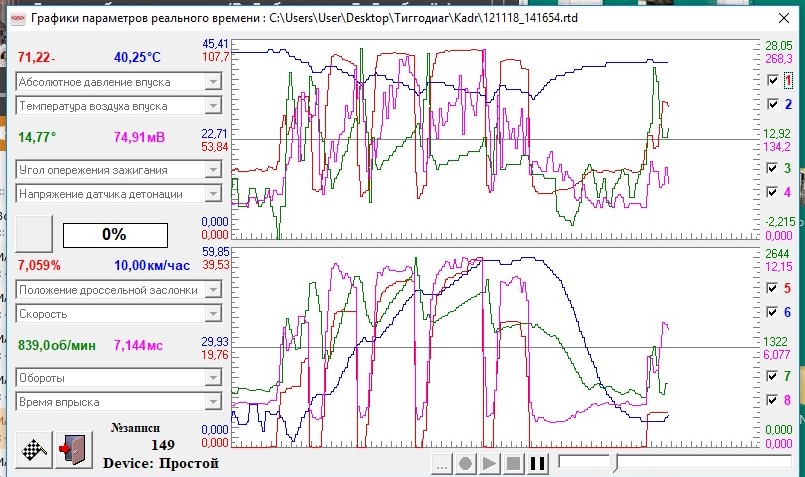
Task: Click the exit door icon button
Action: pyautogui.click(x=74, y=449)
